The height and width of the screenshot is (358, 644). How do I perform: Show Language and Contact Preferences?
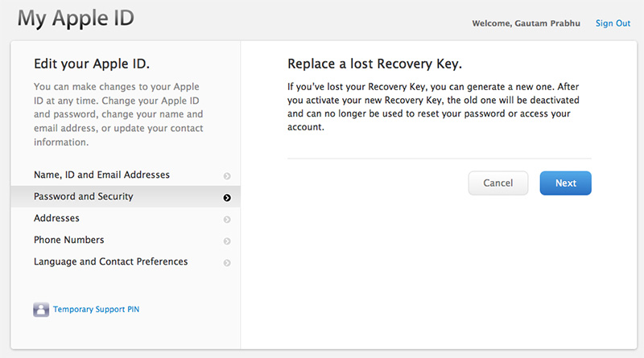click(110, 261)
